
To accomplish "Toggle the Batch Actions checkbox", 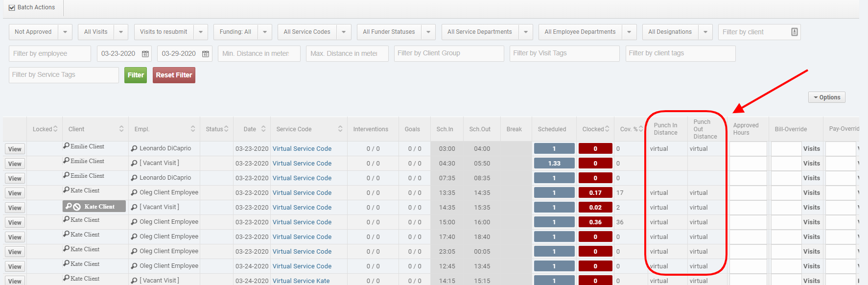I will pos(12,7).
